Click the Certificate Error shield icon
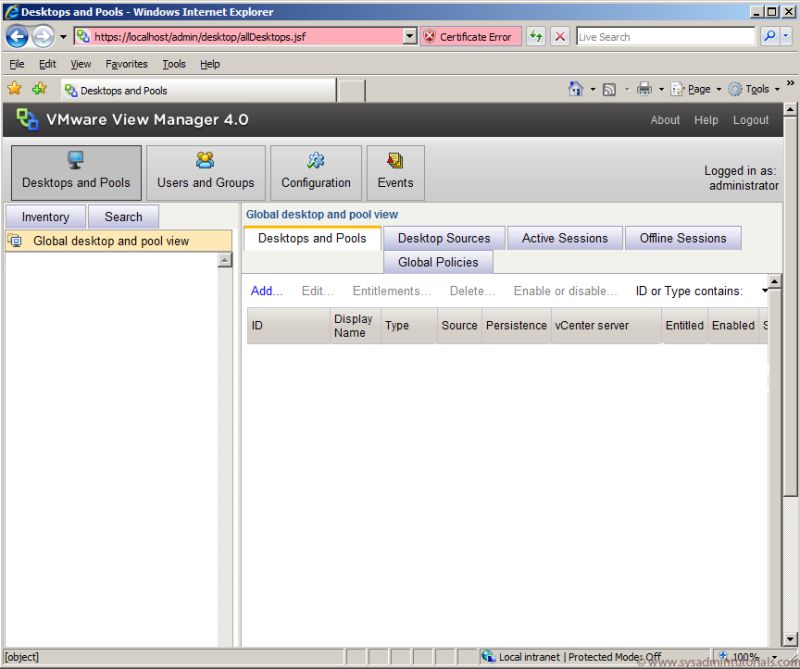Viewport: 800px width, 669px height. (x=429, y=36)
